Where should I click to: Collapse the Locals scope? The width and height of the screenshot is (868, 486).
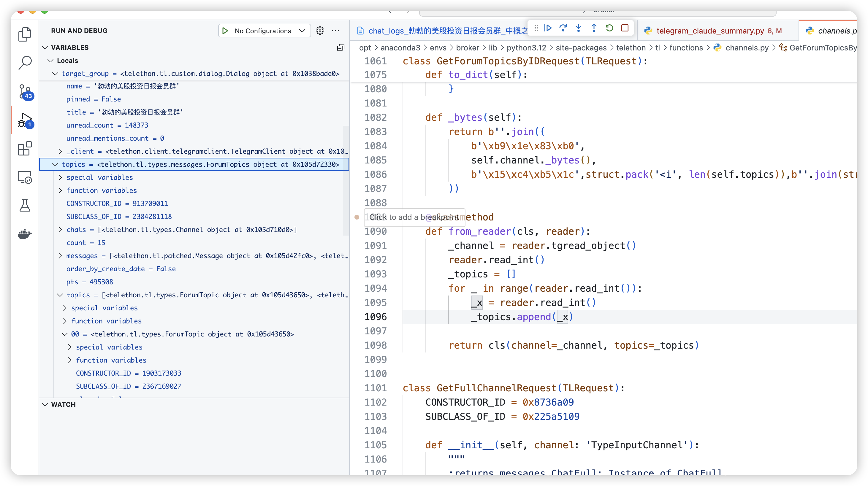coord(50,61)
